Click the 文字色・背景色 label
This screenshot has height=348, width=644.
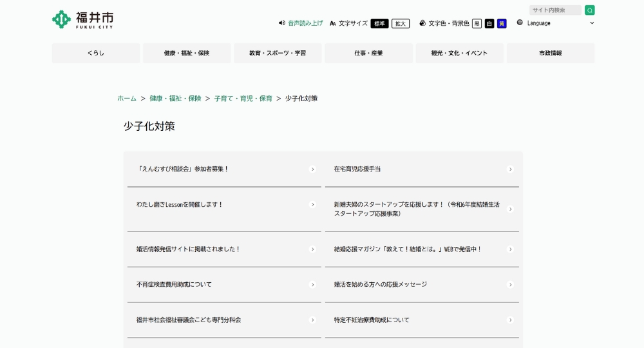click(x=449, y=23)
